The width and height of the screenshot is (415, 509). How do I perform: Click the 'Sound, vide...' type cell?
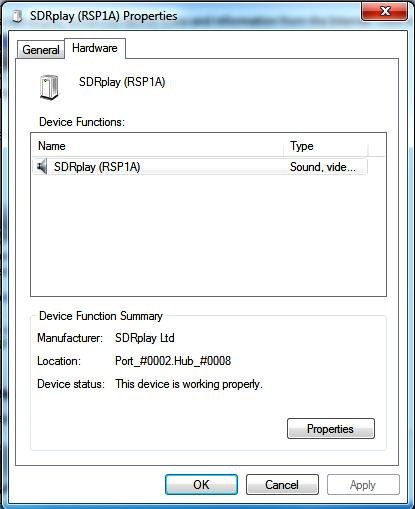click(x=323, y=167)
